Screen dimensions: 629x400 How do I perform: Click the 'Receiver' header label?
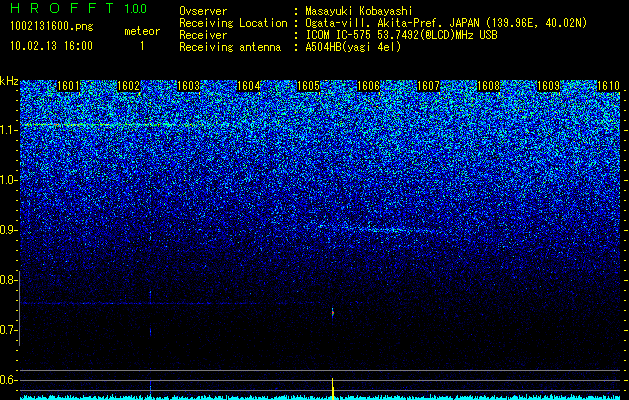point(203,35)
